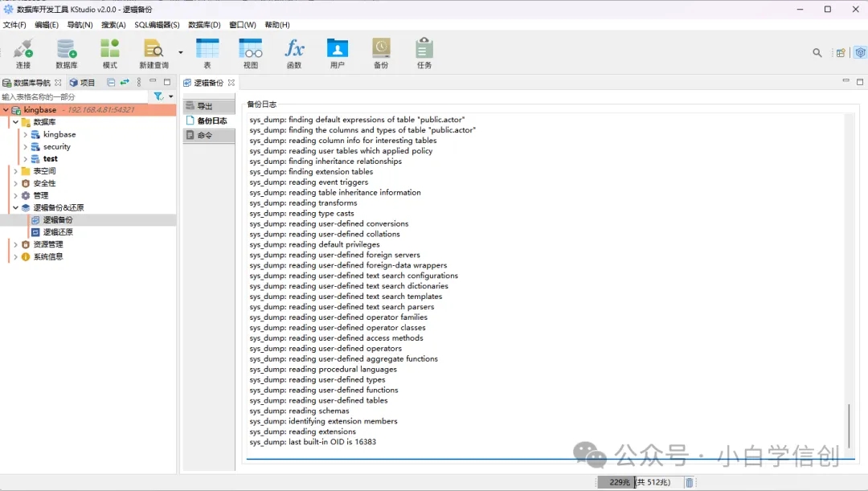
Task: Click the 连接 connection toolbar icon
Action: tap(23, 53)
